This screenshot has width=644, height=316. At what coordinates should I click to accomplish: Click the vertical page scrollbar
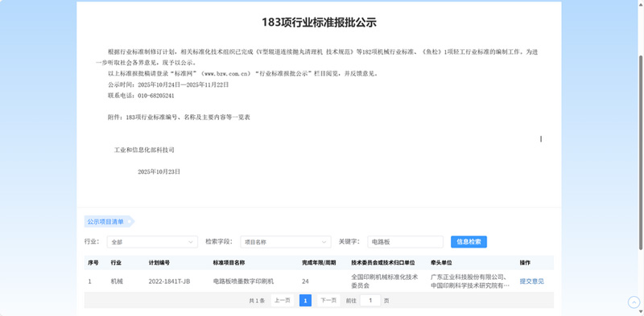click(641, 152)
